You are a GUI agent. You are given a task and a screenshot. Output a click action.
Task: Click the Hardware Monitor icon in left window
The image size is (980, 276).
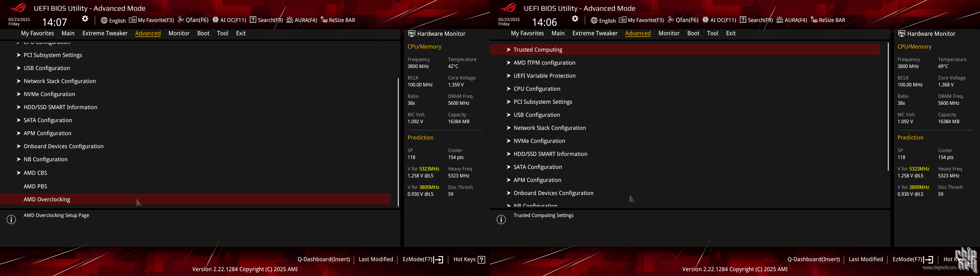pyautogui.click(x=412, y=33)
